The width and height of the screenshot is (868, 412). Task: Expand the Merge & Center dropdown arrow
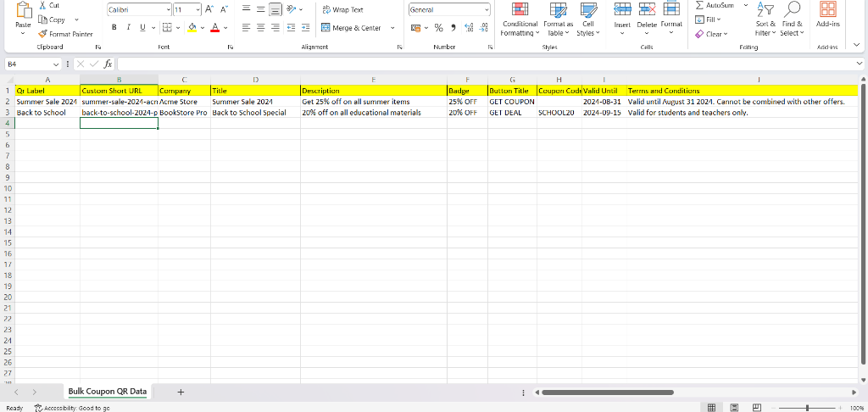pos(392,28)
